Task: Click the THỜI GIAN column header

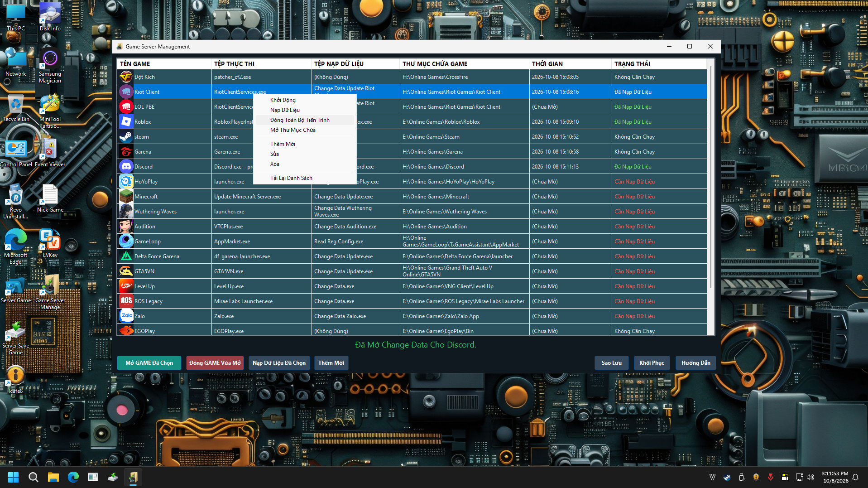Action: (x=570, y=64)
